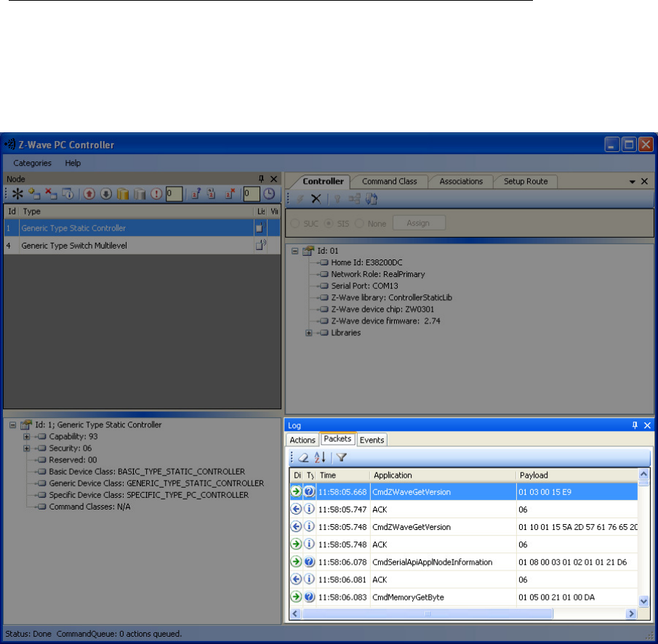This screenshot has width=658, height=644.
Task: Click the Application column header
Action: click(x=443, y=475)
